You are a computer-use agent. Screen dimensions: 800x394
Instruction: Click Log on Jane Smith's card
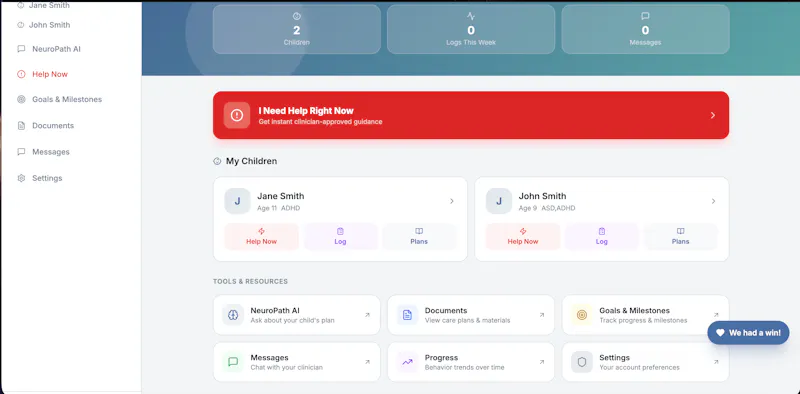340,236
